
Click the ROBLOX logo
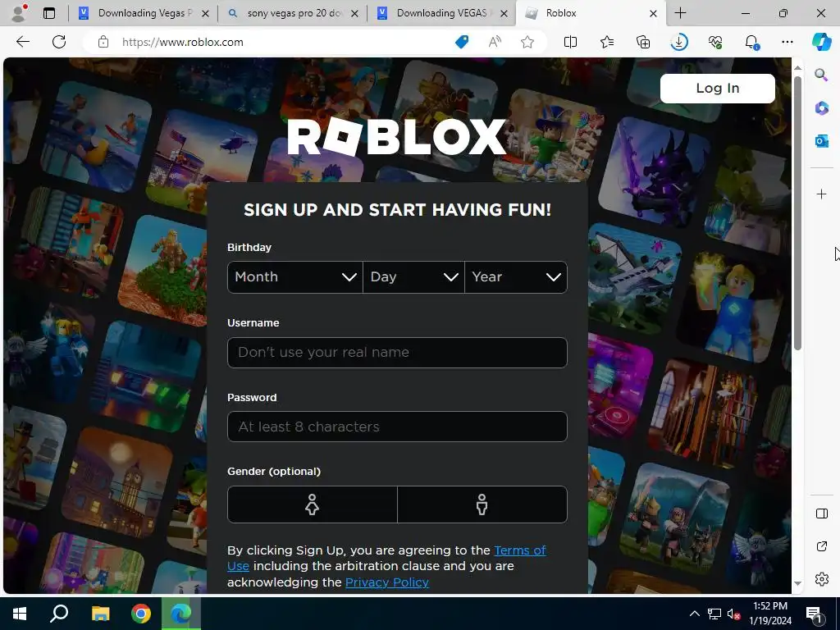(396, 137)
